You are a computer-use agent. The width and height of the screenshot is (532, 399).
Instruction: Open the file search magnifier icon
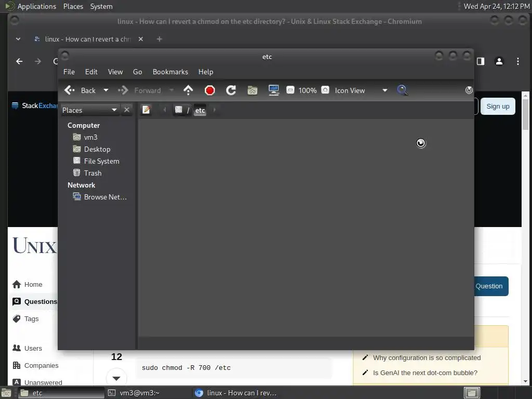(402, 90)
